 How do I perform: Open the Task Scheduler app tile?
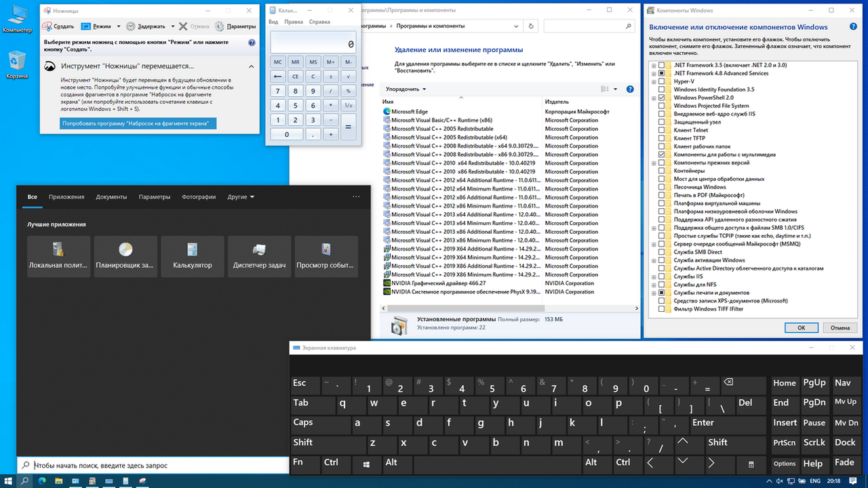pos(125,256)
